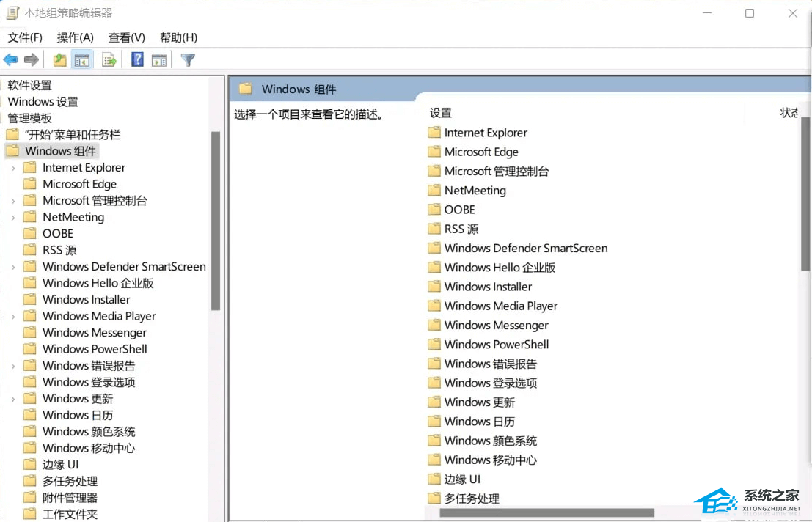Select Microsoft Edge in the left tree
812x522 pixels.
coord(81,183)
